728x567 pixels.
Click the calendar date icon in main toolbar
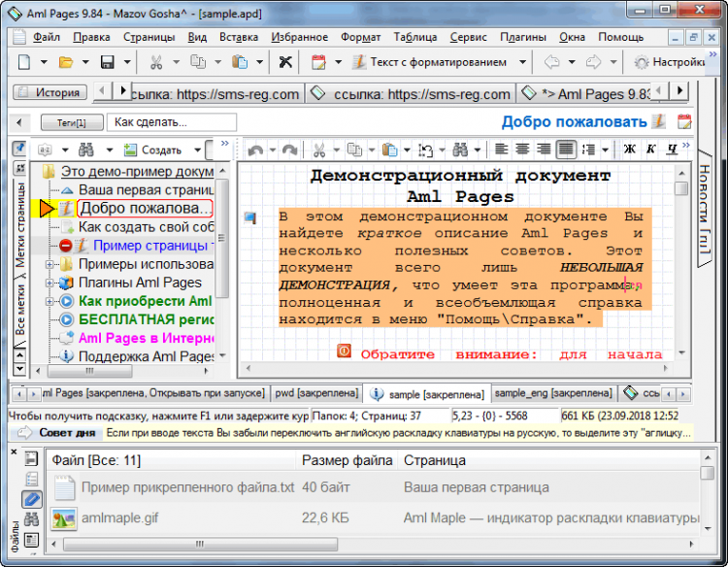318,62
